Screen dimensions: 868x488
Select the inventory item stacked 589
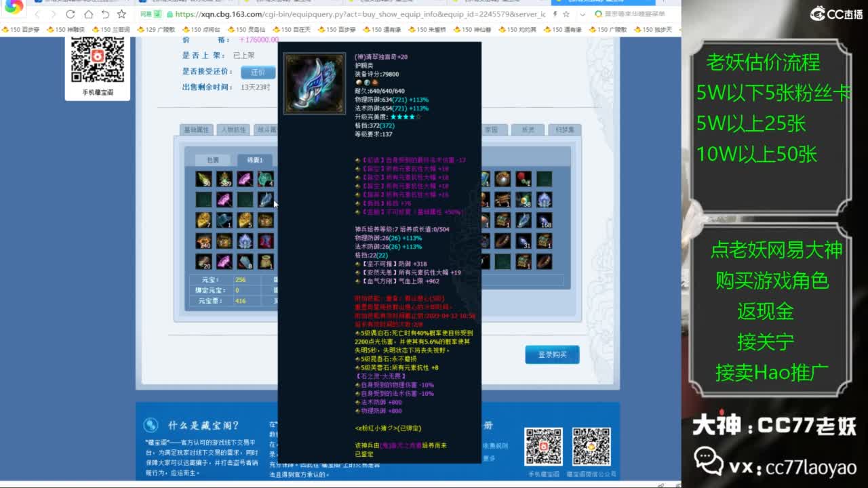click(x=224, y=179)
